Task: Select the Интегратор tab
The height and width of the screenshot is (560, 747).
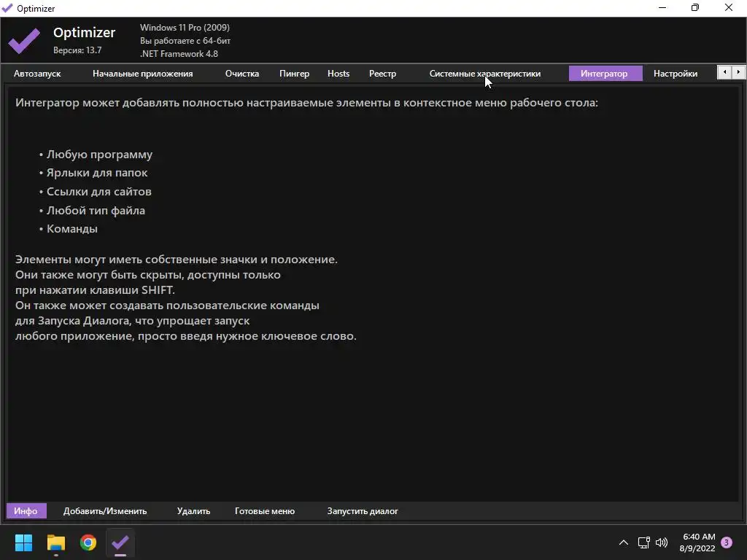Action: point(604,74)
